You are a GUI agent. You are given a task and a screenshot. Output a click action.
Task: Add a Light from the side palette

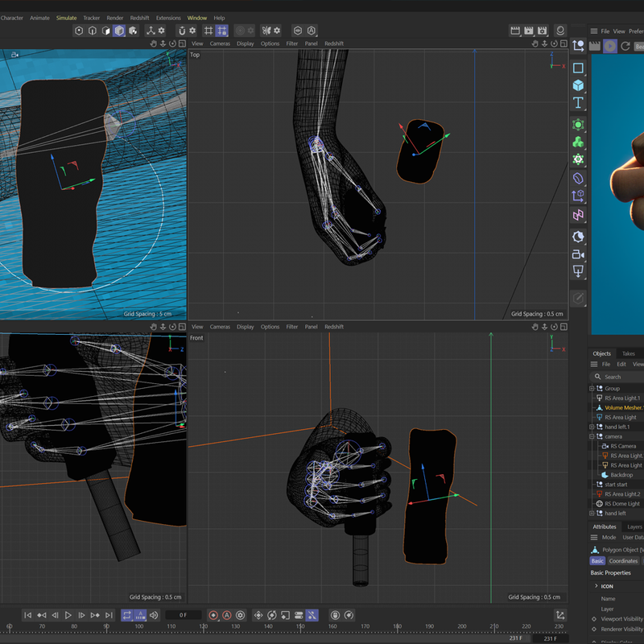578,271
